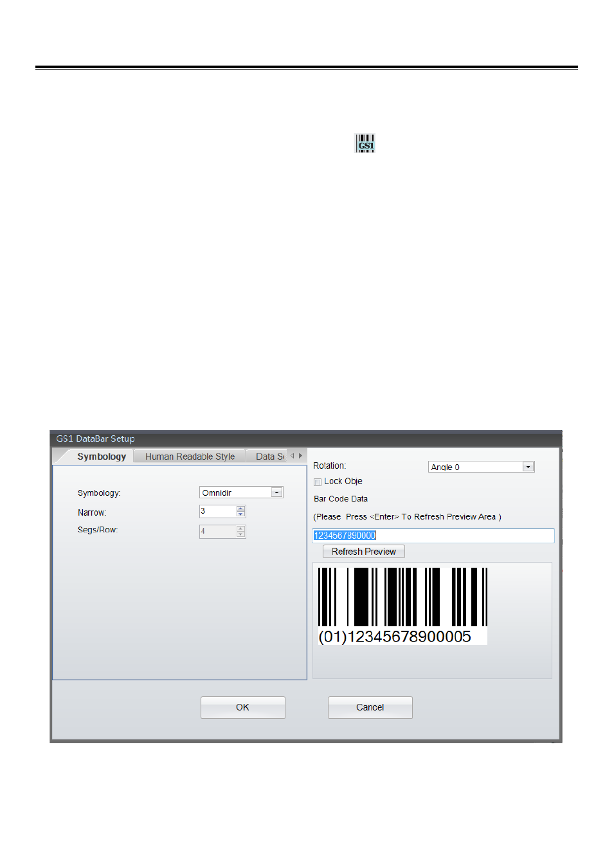The image size is (614, 868).
Task: Switch to the Symbology tab
Action: (x=101, y=457)
